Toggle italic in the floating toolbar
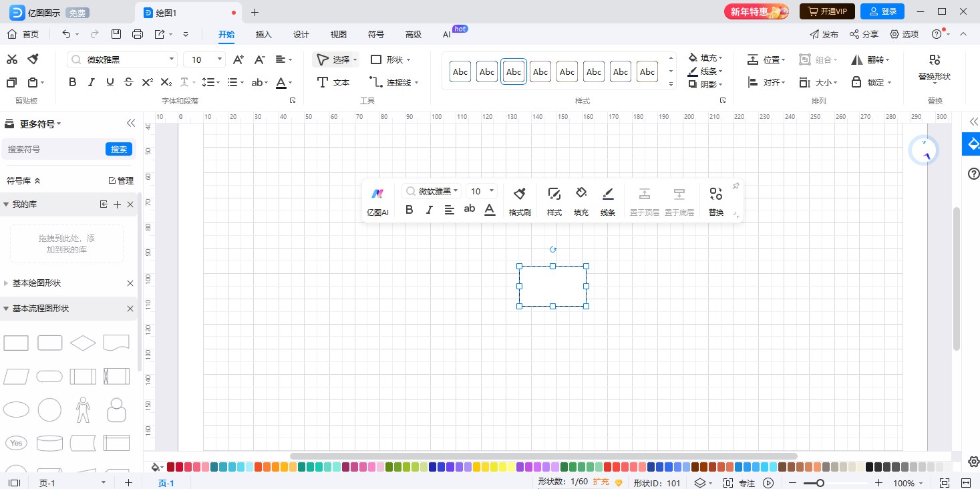 tap(429, 210)
